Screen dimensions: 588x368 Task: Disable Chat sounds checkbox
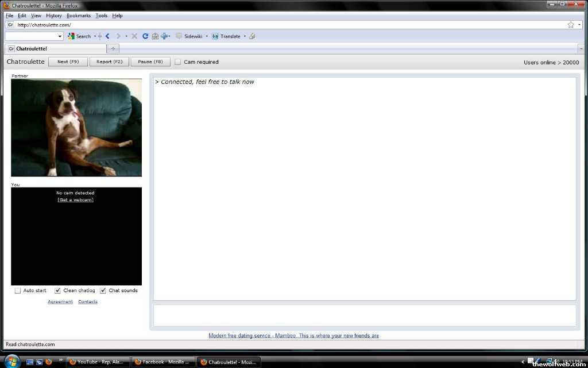103,291
